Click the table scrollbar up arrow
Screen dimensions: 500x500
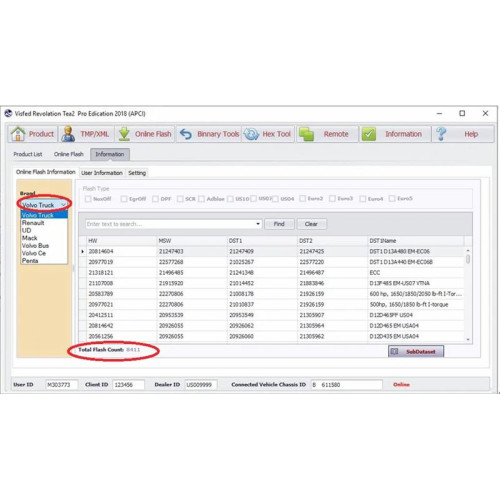click(x=468, y=250)
